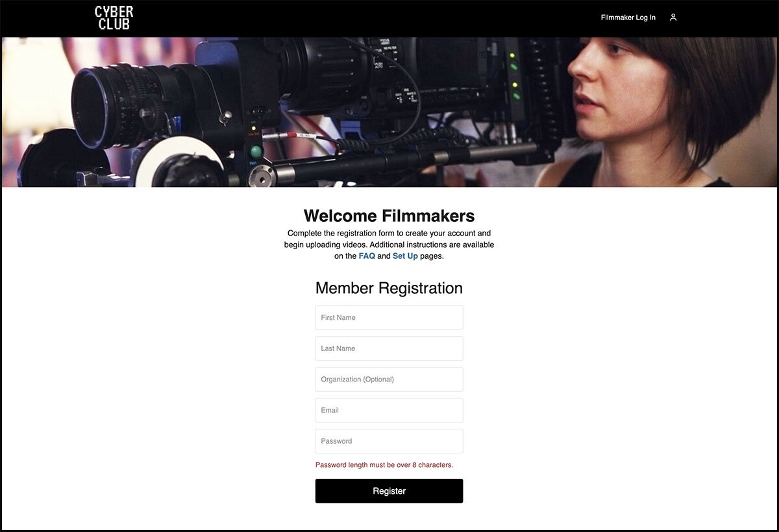Image resolution: width=779 pixels, height=532 pixels.
Task: Click the green indicator lights on camera
Action: click(514, 76)
